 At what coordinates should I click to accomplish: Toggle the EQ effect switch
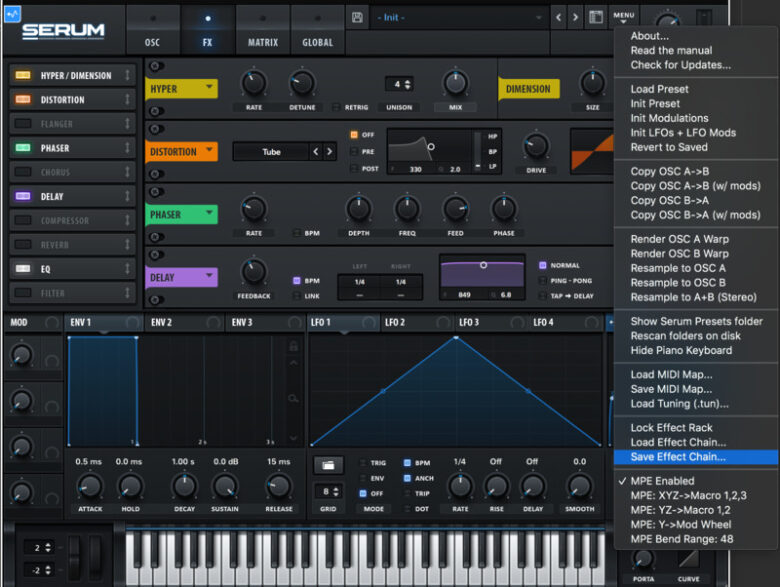coord(23,269)
